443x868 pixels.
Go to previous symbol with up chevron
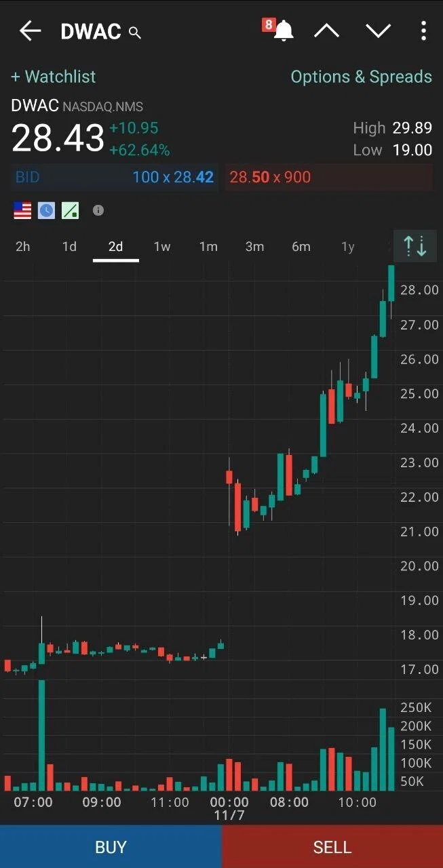[326, 31]
